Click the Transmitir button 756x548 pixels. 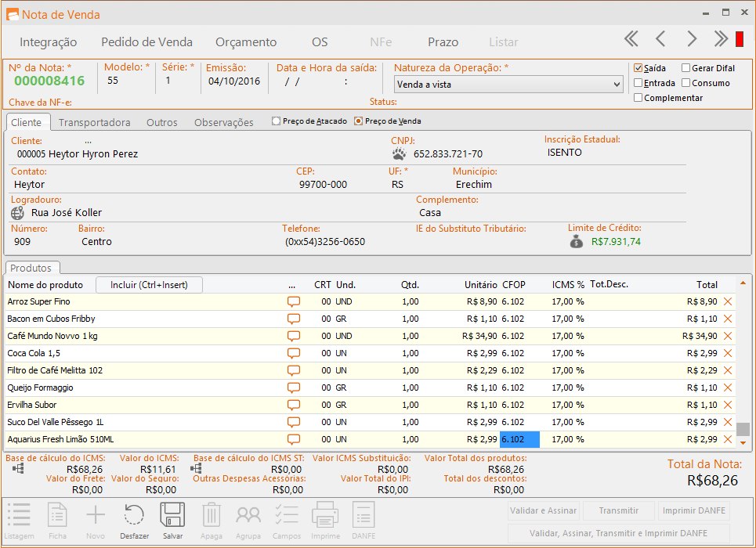pyautogui.click(x=619, y=511)
